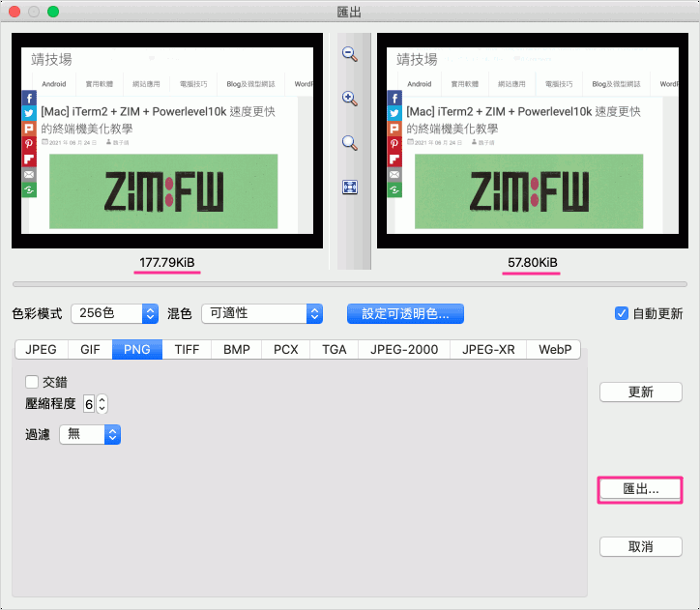This screenshot has width=700, height=610.
Task: Click the horizontal scrollbar below previews
Action: click(x=350, y=284)
